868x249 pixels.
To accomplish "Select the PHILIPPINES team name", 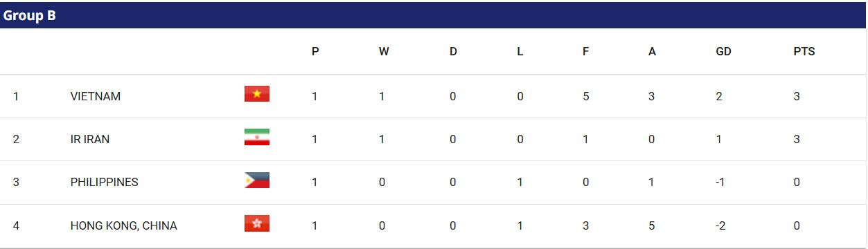I will pos(105,182).
